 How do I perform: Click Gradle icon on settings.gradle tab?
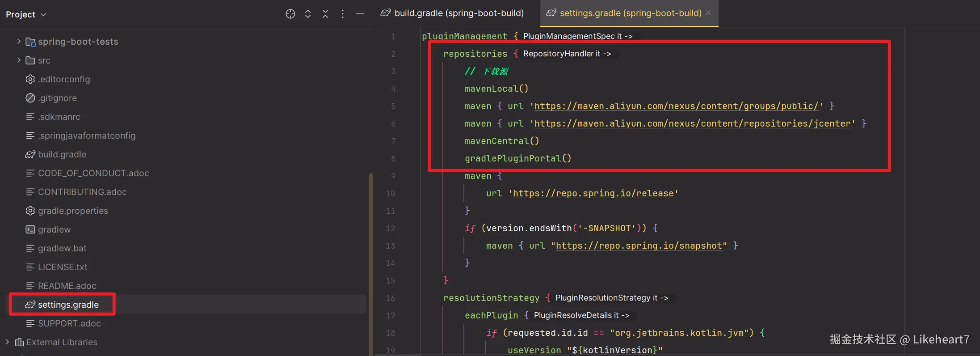pos(551,13)
